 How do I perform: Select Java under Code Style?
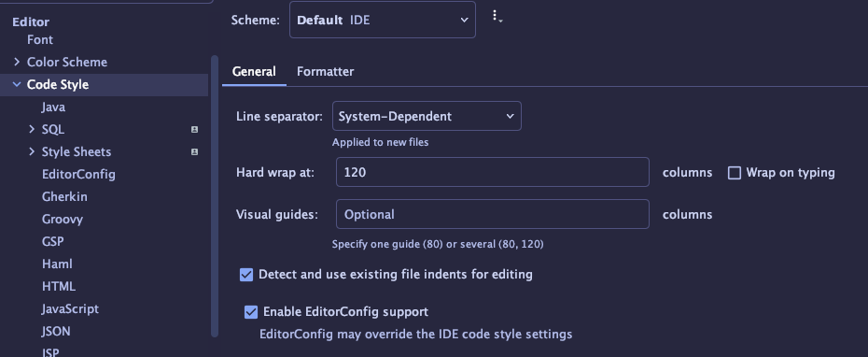54,107
